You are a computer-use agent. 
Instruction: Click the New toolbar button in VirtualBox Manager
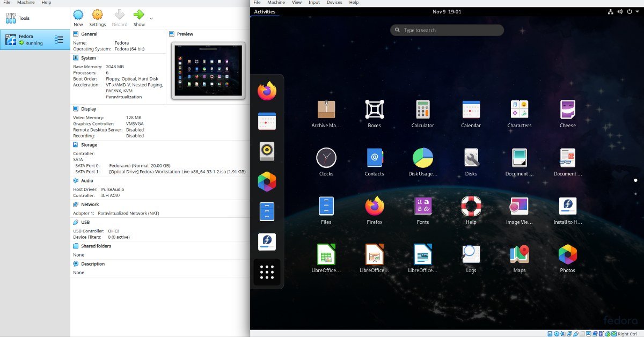(78, 18)
